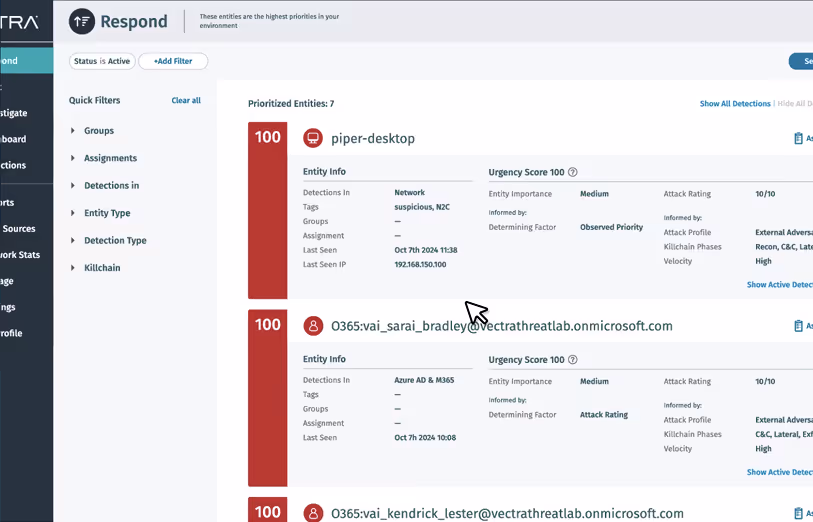The height and width of the screenshot is (522, 813).
Task: Show Active Detections for vai_sarai_bradley
Action: 780,472
